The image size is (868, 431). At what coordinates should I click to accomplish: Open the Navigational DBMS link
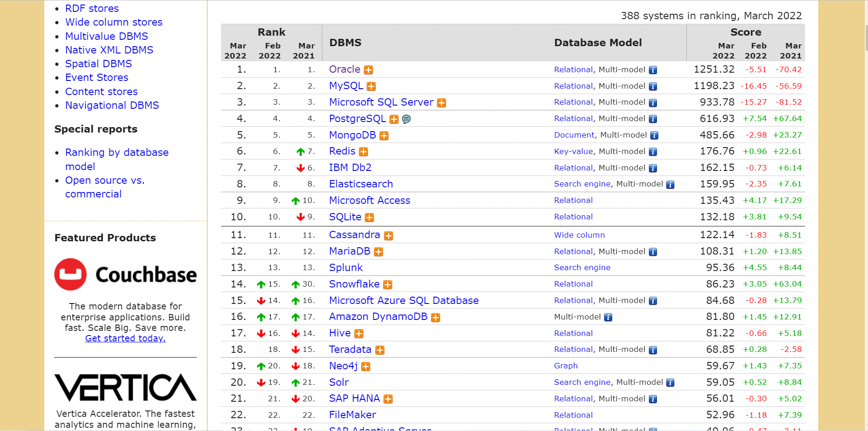112,105
